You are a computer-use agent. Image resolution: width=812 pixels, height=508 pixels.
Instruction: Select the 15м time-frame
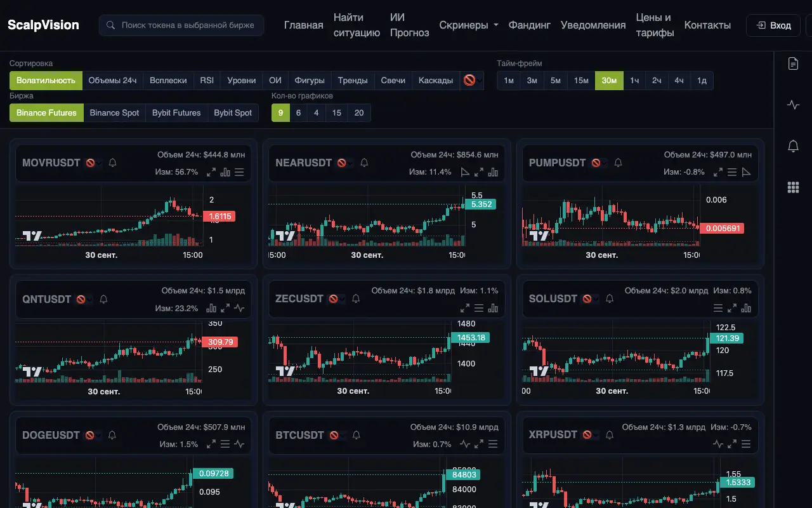coord(581,81)
